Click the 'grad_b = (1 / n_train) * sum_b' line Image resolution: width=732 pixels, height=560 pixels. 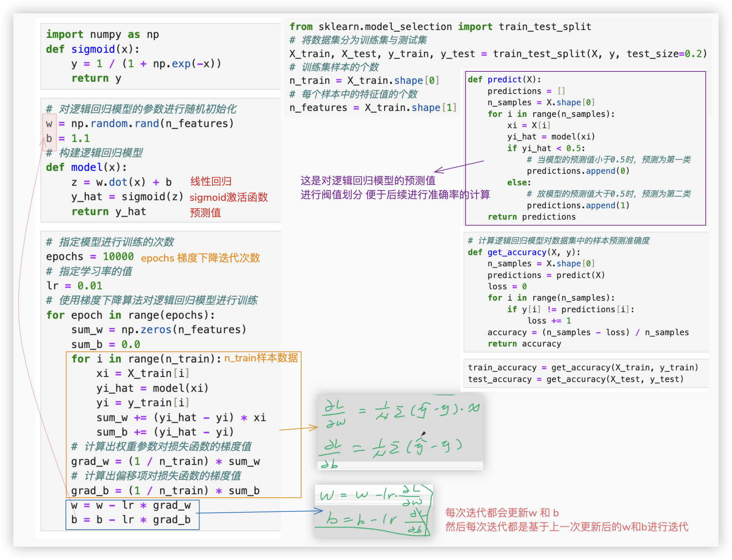(165, 490)
